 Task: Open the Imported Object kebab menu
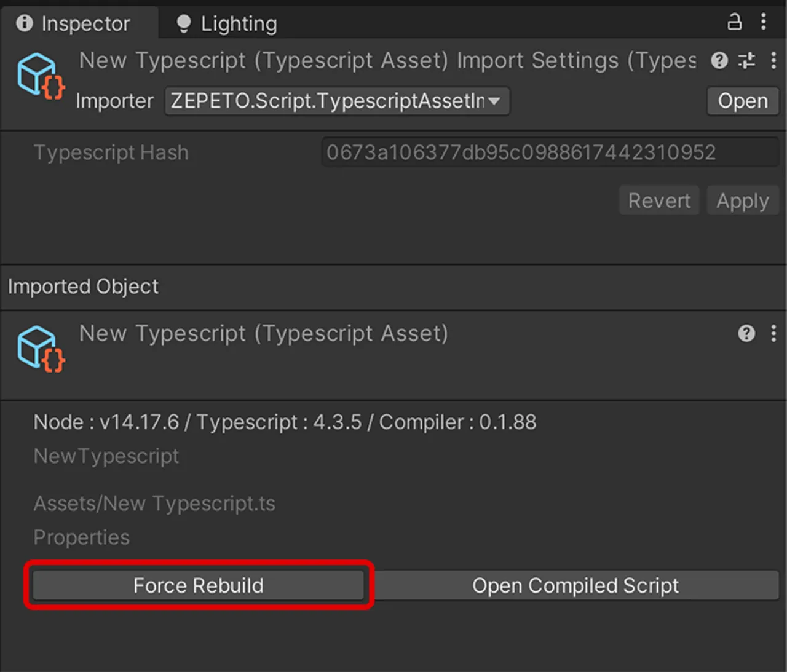pyautogui.click(x=773, y=334)
